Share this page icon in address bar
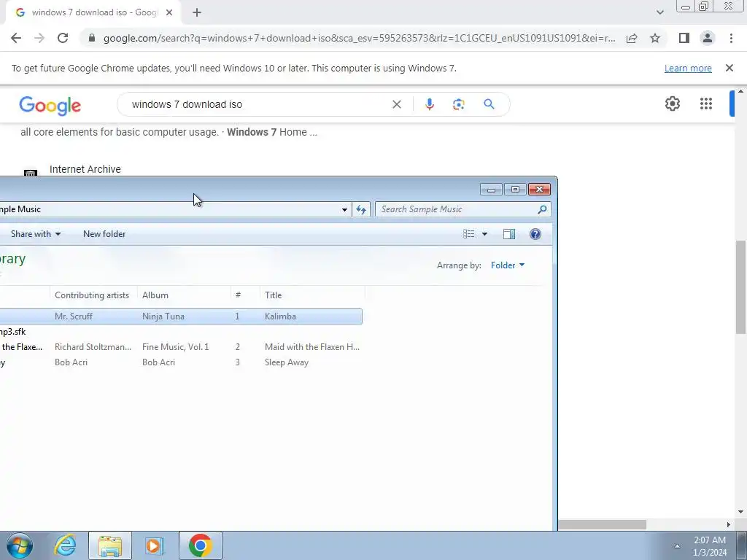The width and height of the screenshot is (747, 560). [632, 38]
